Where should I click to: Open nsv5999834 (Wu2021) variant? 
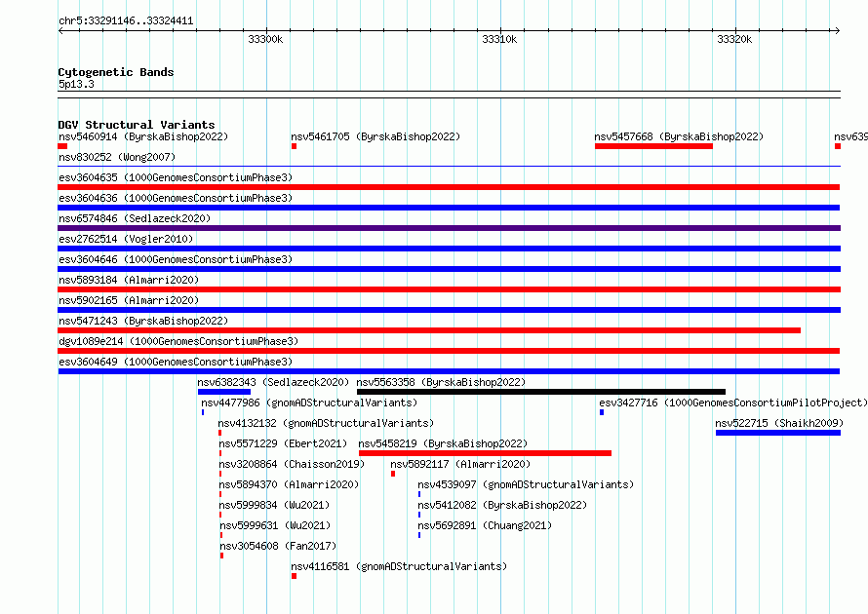[274, 505]
